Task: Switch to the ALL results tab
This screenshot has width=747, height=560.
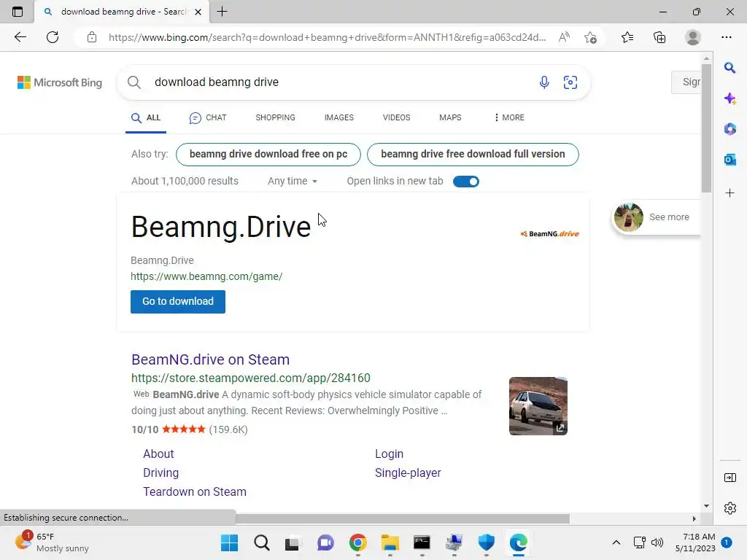Action: 146,117
